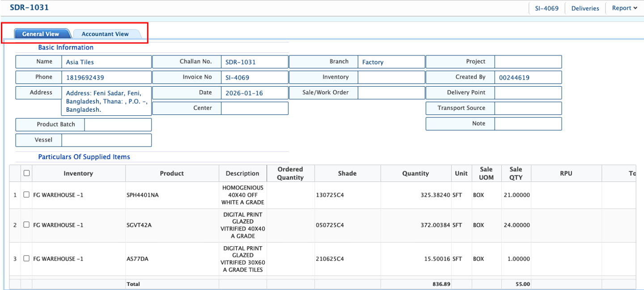Image resolution: width=644 pixels, height=290 pixels.
Task: Switch to the Accountant View tab
Action: click(x=105, y=34)
